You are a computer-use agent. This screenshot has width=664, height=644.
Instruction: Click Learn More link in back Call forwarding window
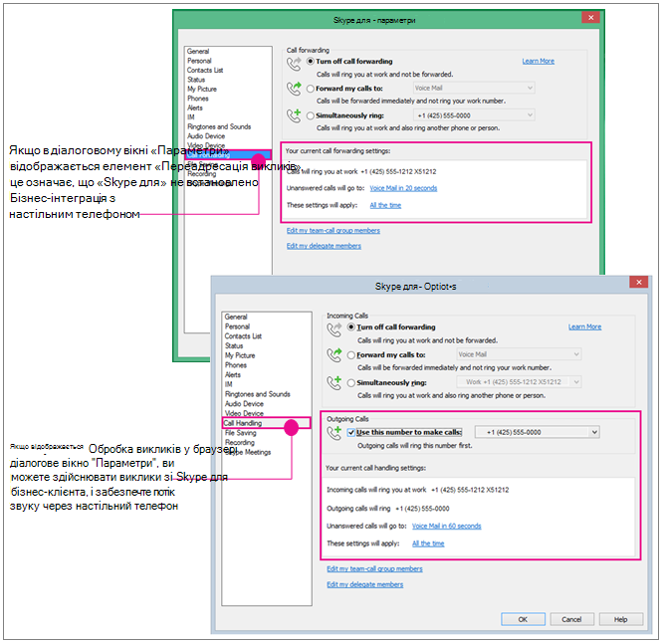(539, 61)
